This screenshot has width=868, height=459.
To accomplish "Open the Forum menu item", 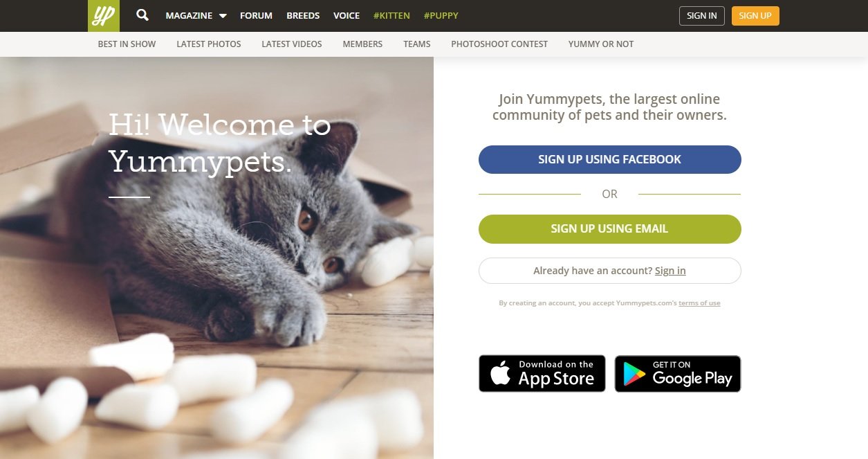I will (x=256, y=15).
